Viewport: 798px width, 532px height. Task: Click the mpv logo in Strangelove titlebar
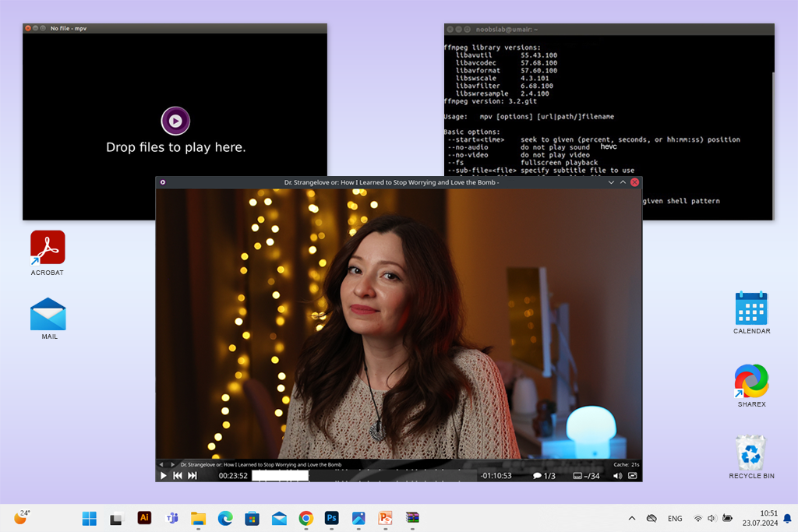tap(163, 182)
